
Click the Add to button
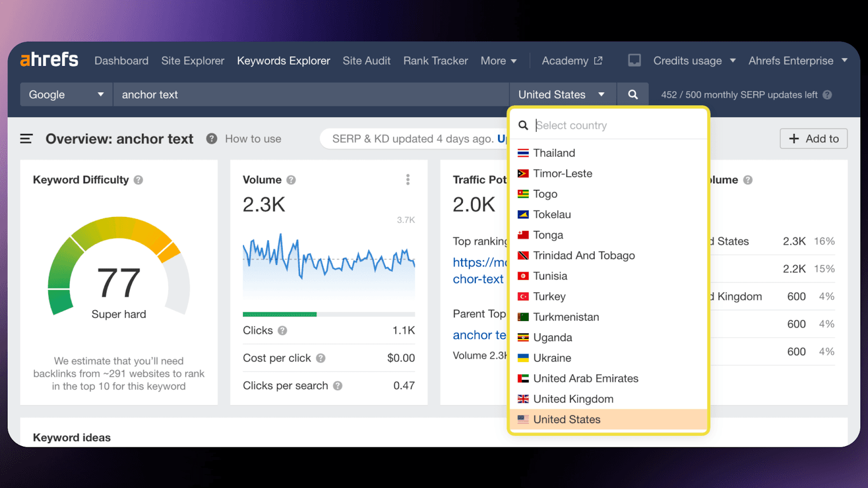pos(814,139)
